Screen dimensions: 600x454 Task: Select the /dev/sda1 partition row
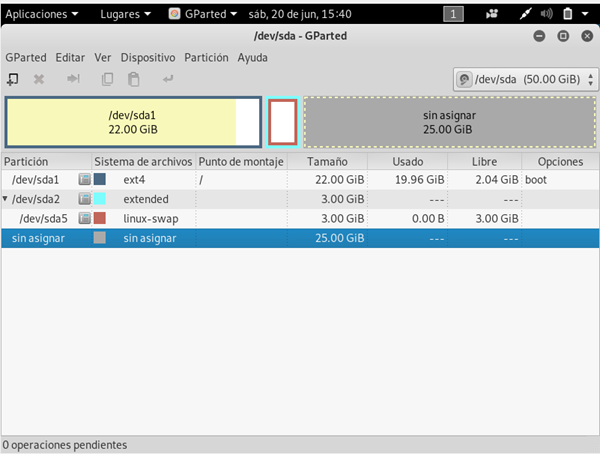click(x=300, y=179)
